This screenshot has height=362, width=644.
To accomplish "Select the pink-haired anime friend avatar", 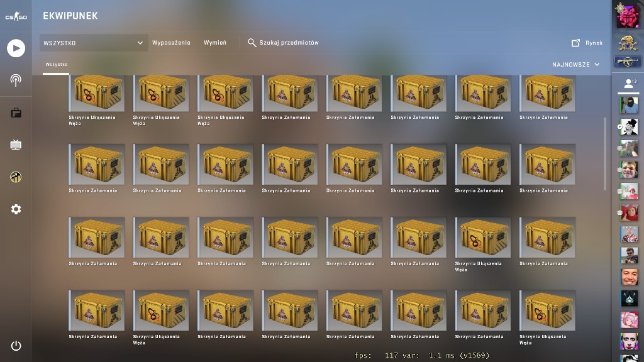I will tap(629, 320).
